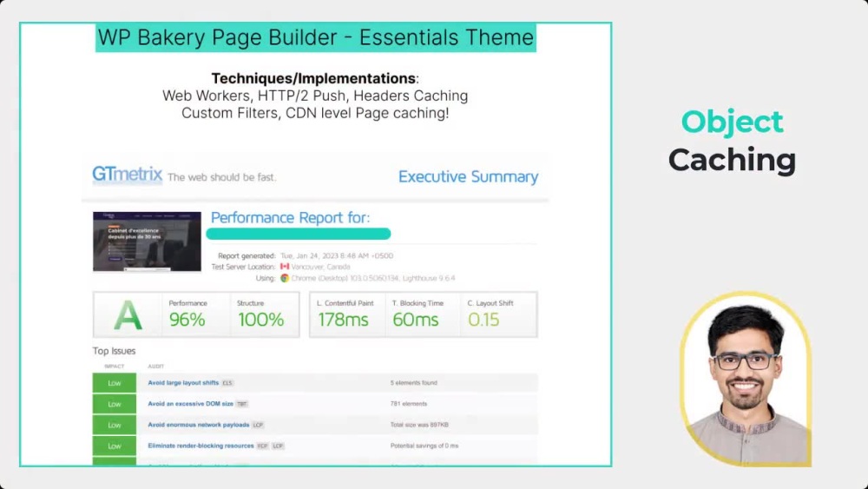Viewport: 868px width, 489px height.
Task: Open the 'Avoid enormous network payloads' audit
Action: coord(198,425)
